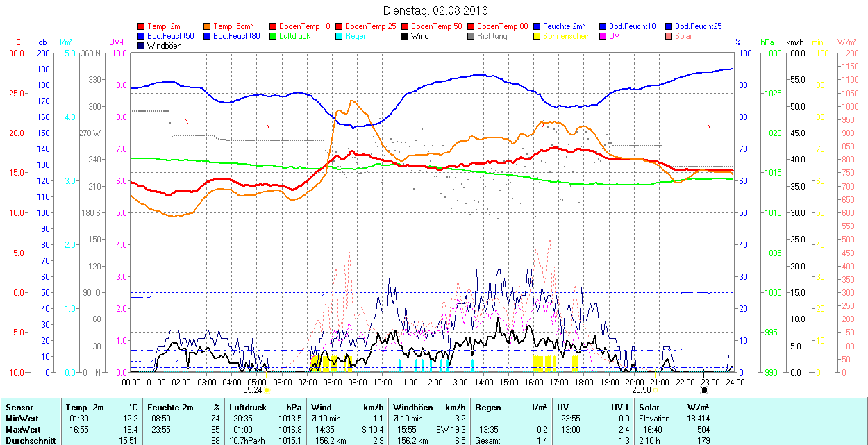The image size is (868, 445).
Task: Click the minimum temperature value 12.2
Action: (131, 419)
